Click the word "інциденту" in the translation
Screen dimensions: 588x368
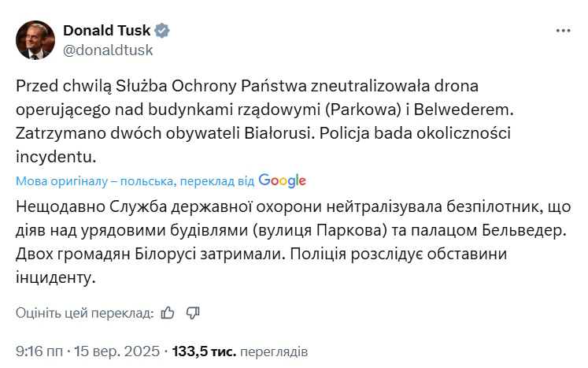tap(55, 277)
